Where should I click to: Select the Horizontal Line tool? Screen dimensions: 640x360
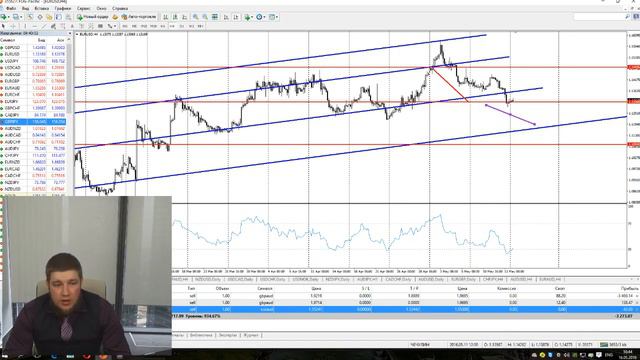(35, 26)
